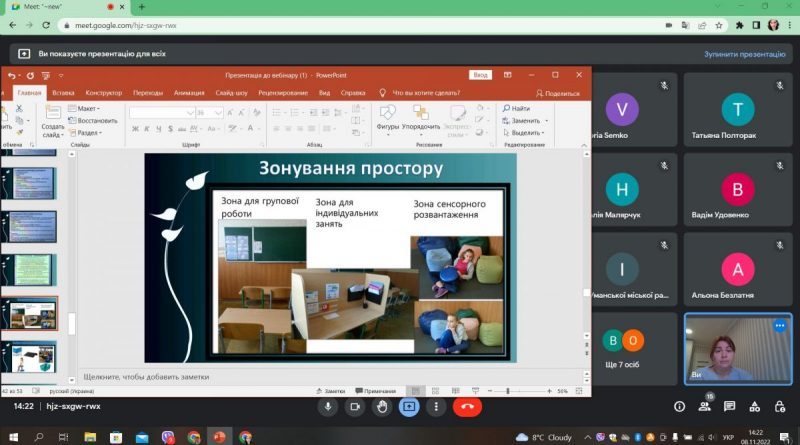Stop sharing via present screen button
The height and width of the screenshot is (445, 800).
tap(409, 407)
